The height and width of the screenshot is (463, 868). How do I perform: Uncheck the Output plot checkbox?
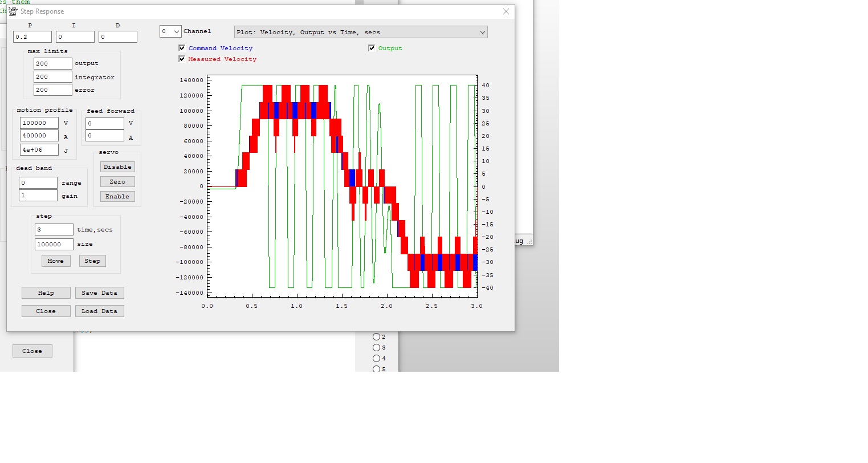click(372, 48)
